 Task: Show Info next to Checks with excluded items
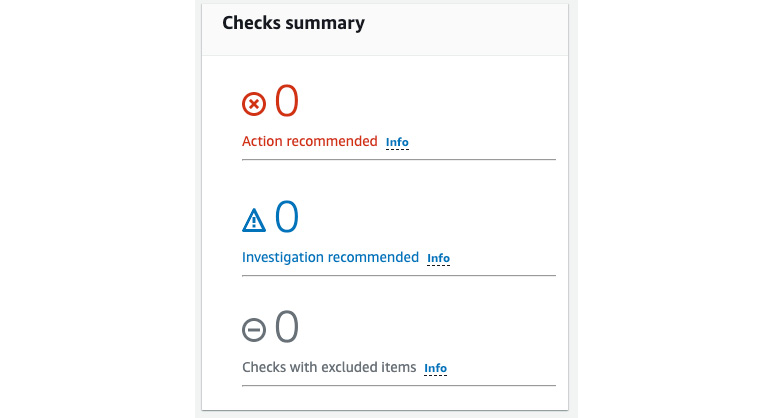[x=435, y=368]
